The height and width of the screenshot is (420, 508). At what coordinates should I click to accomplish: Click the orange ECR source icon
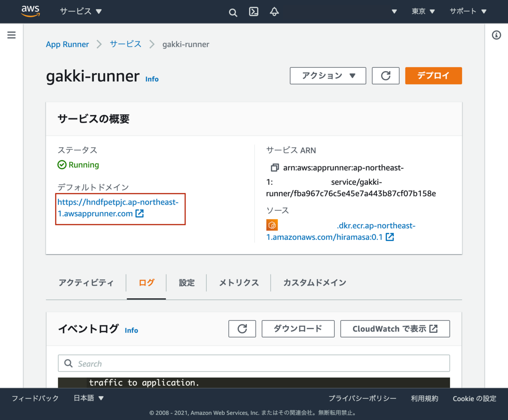pyautogui.click(x=272, y=225)
